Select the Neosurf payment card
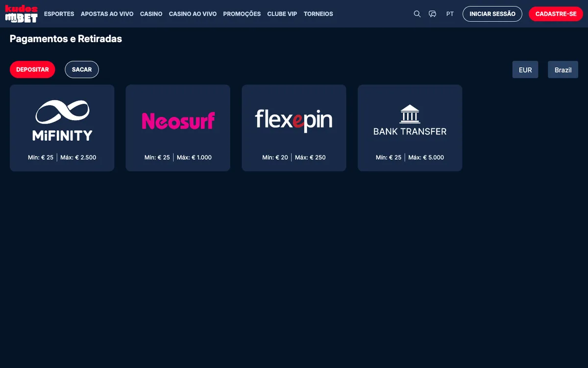588x368 pixels. click(178, 128)
